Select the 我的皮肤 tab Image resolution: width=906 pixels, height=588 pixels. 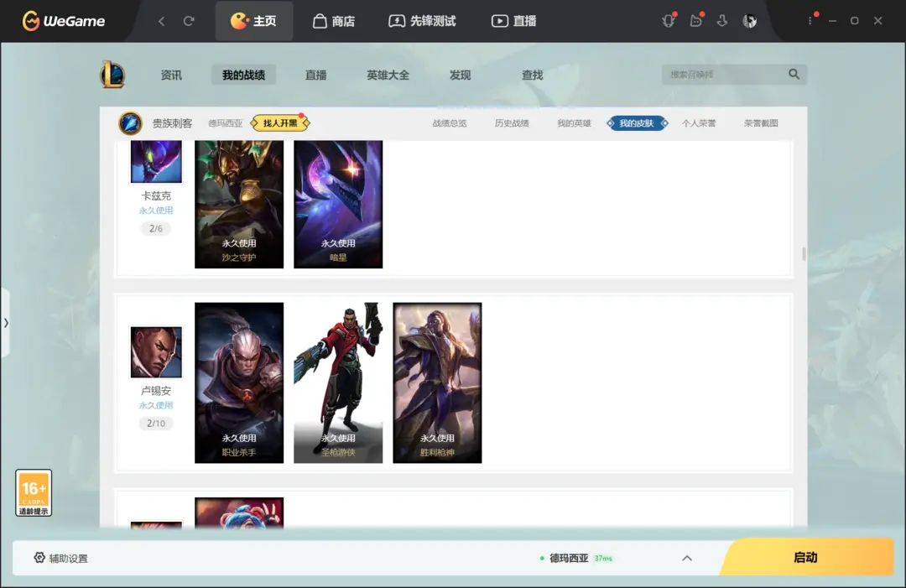pos(637,123)
